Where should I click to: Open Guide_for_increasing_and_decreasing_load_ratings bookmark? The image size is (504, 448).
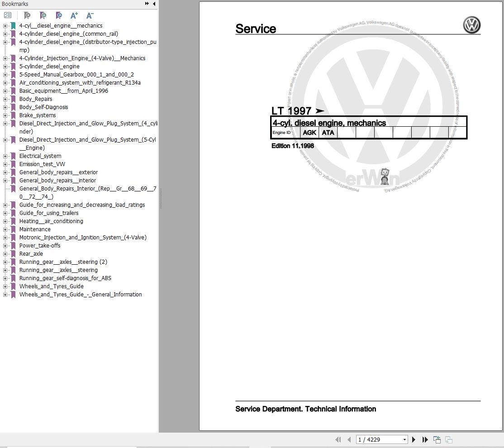click(82, 205)
